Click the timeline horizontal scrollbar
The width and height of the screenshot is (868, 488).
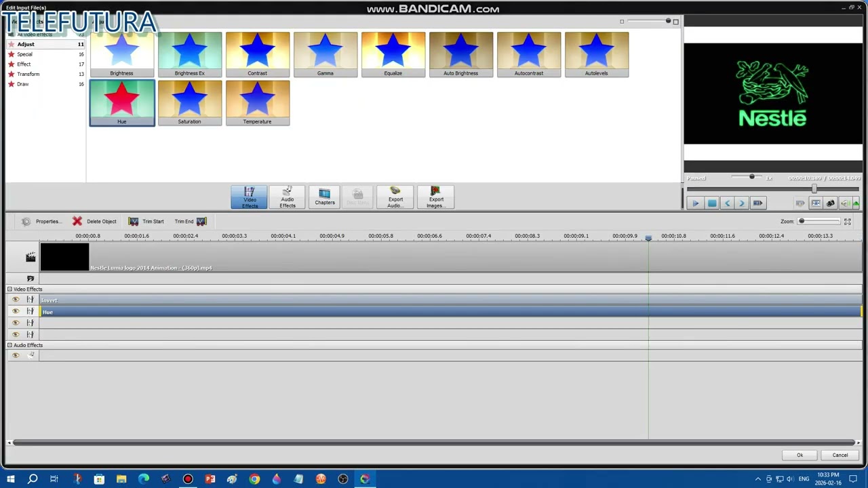[x=435, y=443]
